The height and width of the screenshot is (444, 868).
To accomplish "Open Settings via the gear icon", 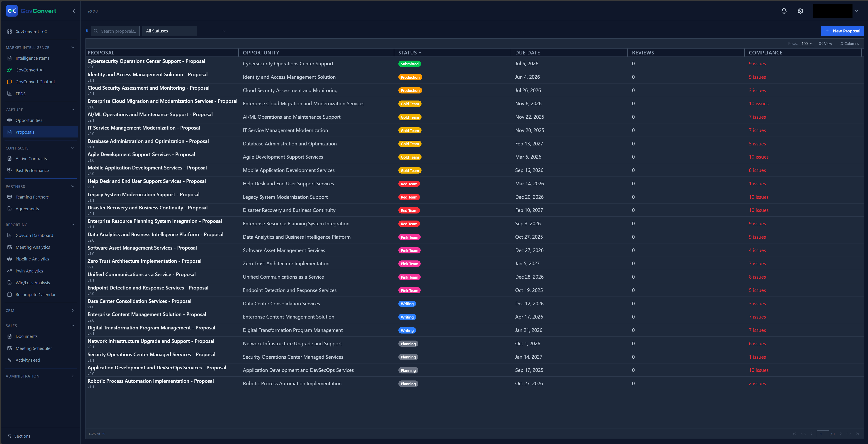I will click(800, 10).
